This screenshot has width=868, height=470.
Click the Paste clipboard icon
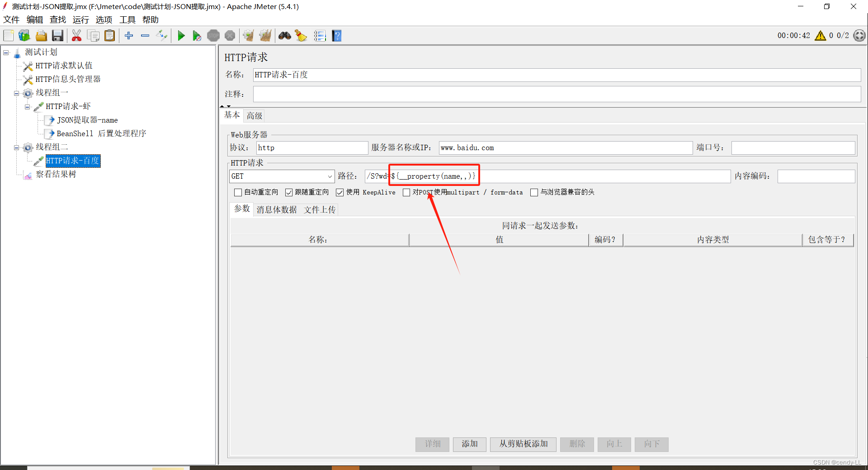[110, 36]
